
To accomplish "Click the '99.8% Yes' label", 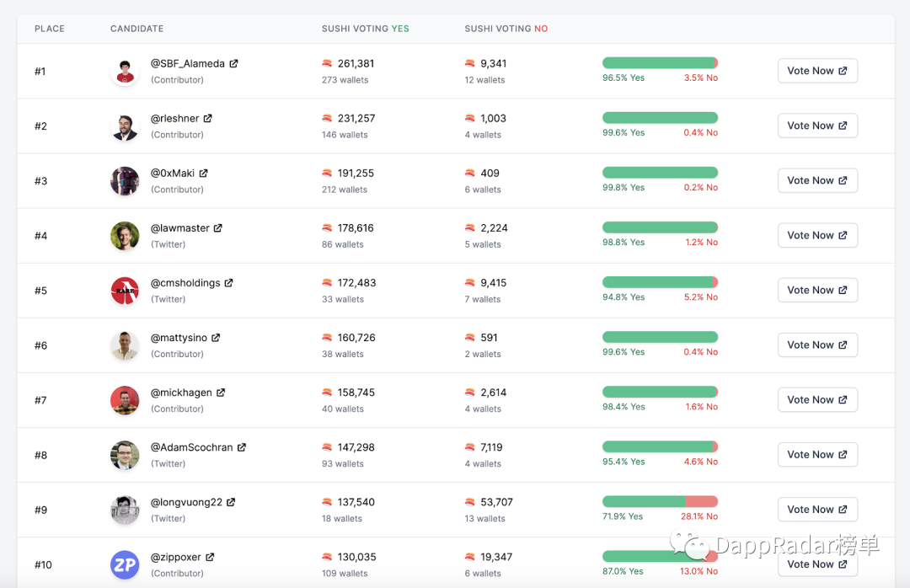I will [x=624, y=188].
